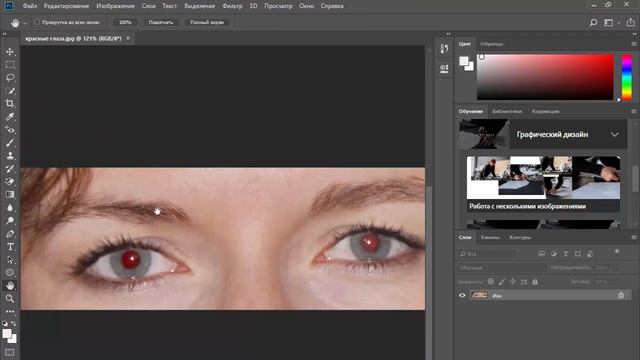The image size is (640, 360).
Task: Expand the 'Графический дизайн' chevron
Action: pyautogui.click(x=614, y=134)
